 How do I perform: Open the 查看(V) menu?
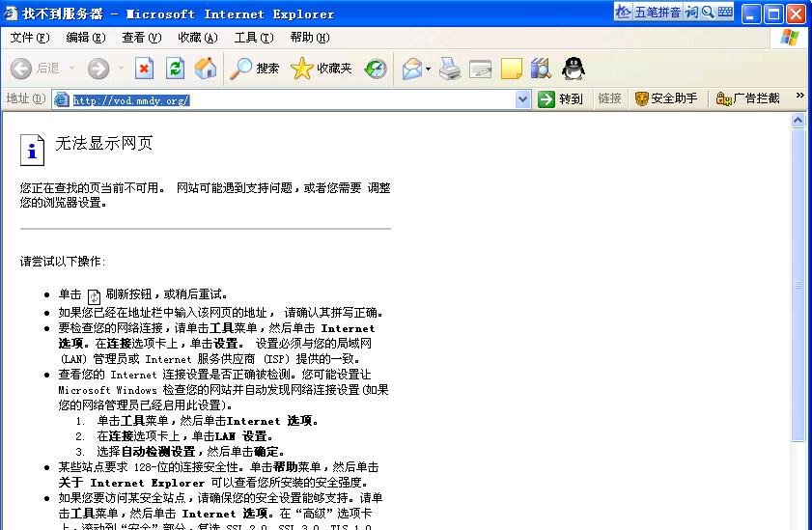[141, 38]
